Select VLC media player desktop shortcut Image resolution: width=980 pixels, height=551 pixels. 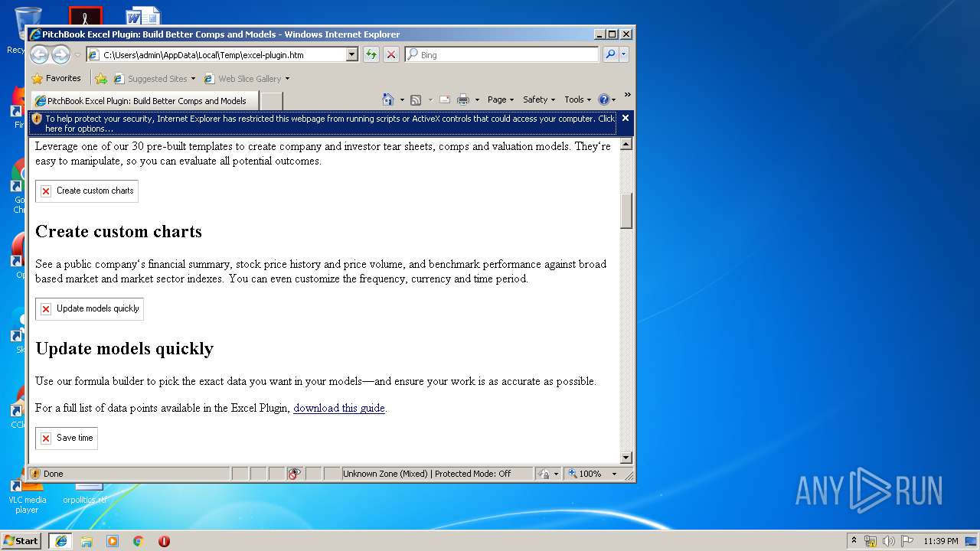pos(27,496)
